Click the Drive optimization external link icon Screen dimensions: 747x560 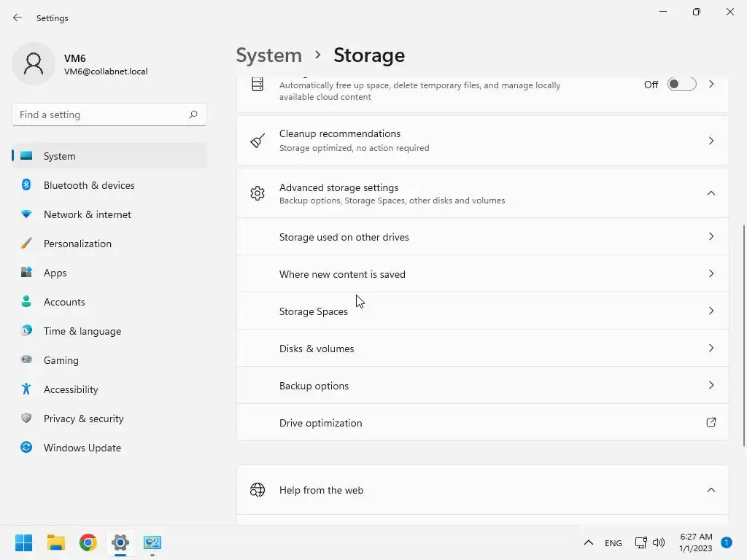click(711, 422)
